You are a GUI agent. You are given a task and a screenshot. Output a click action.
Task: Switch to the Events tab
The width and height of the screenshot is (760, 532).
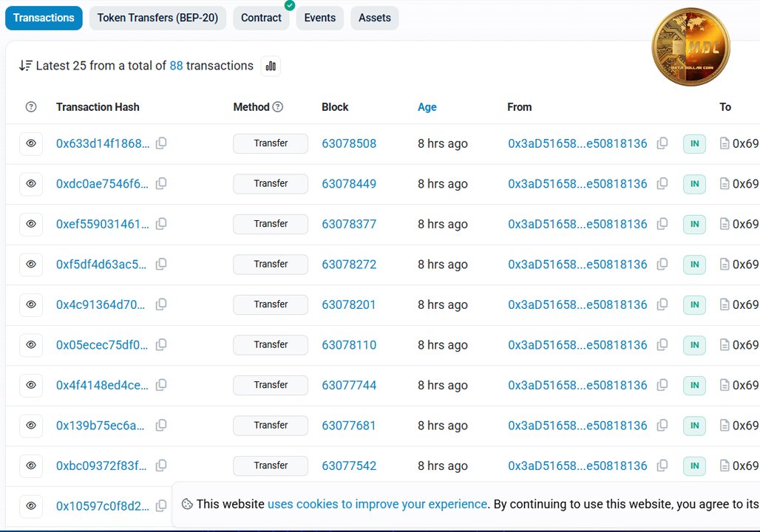pos(319,18)
